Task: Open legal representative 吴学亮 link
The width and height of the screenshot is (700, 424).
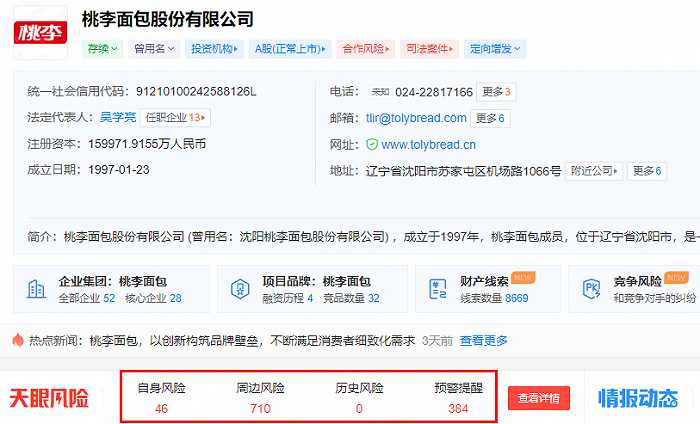Action: (118, 117)
